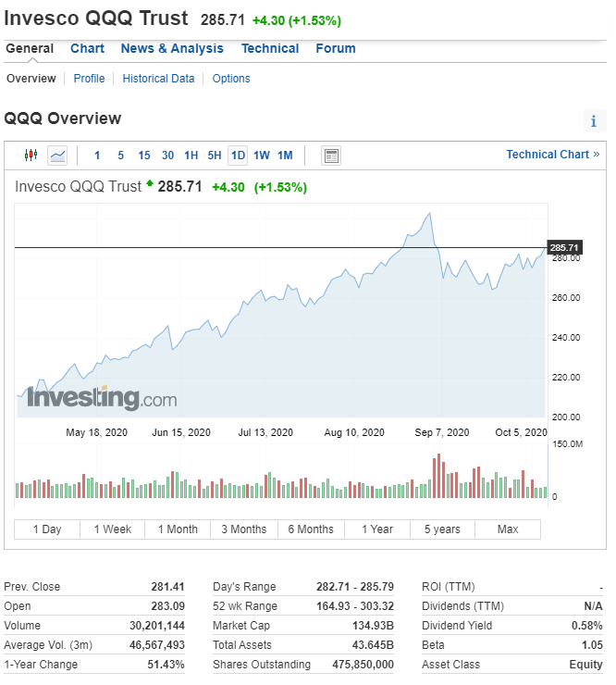Click the Prev. Close value 281.41
The image size is (616, 685).
coord(168,587)
